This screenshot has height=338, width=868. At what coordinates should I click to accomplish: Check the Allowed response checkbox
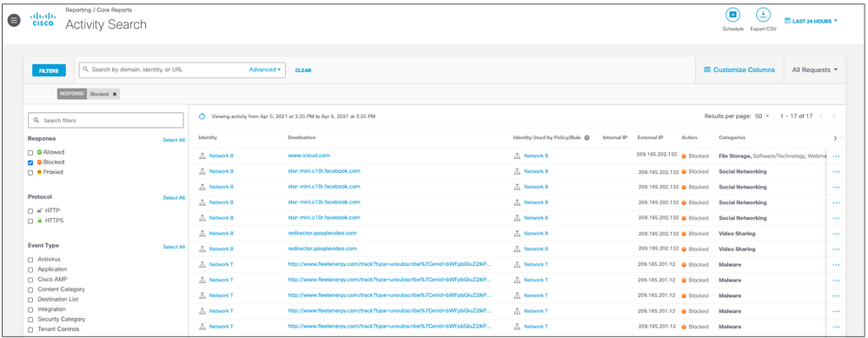[30, 152]
